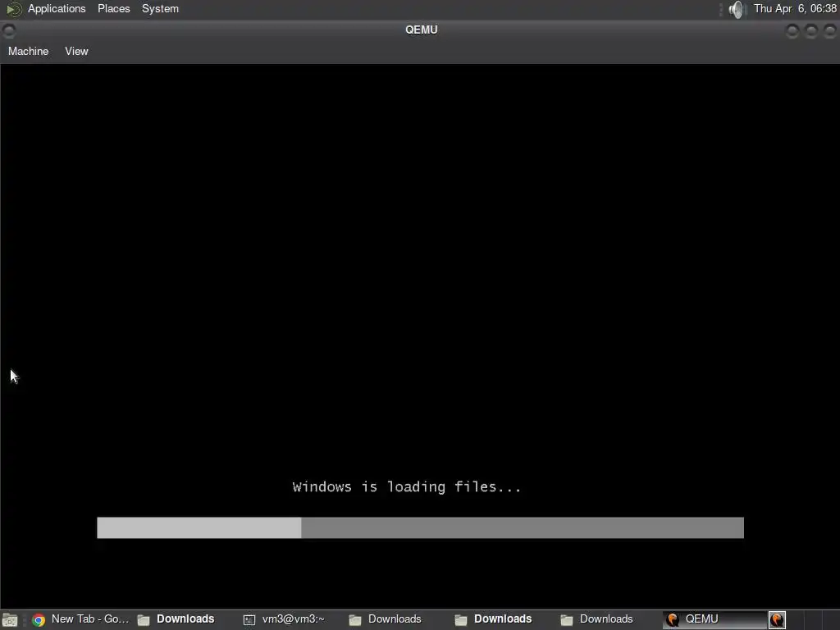
Task: Click the QEMU window title bar text
Action: 421,30
